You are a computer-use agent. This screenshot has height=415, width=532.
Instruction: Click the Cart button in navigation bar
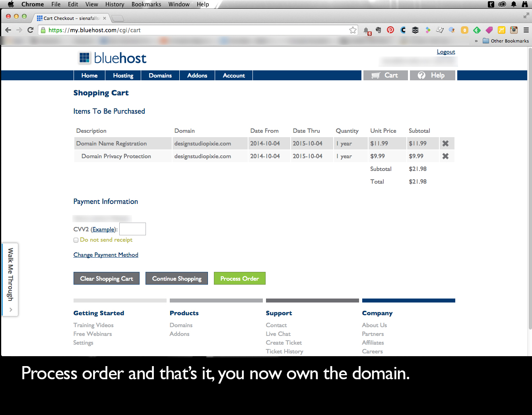(386, 76)
